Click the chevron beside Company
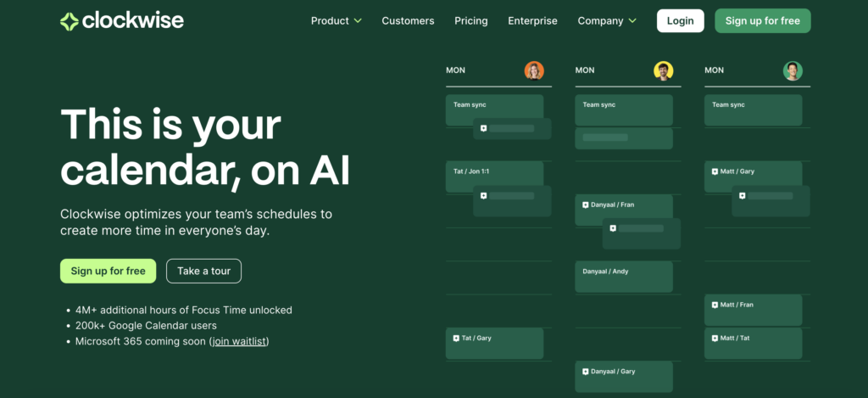Viewport: 868px width, 398px height. 632,21
